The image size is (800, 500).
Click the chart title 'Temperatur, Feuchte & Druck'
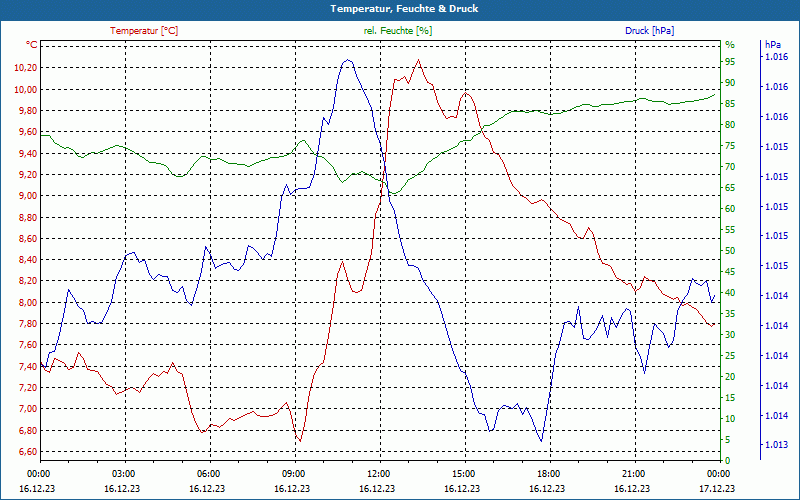click(x=404, y=9)
